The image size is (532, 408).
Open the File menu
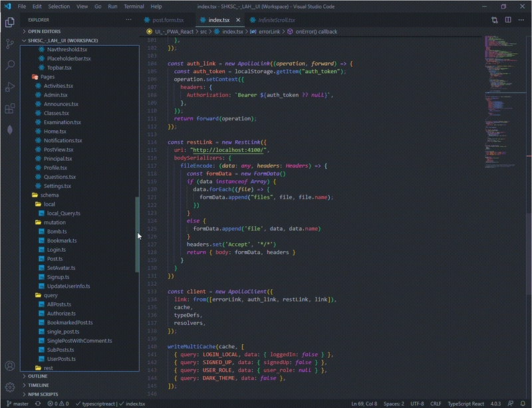tap(22, 7)
